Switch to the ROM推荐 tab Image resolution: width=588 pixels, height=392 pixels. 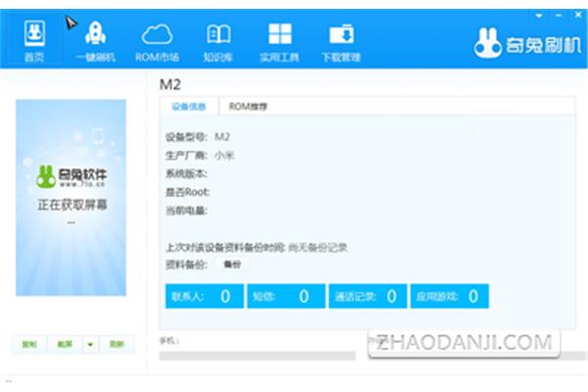pyautogui.click(x=248, y=107)
